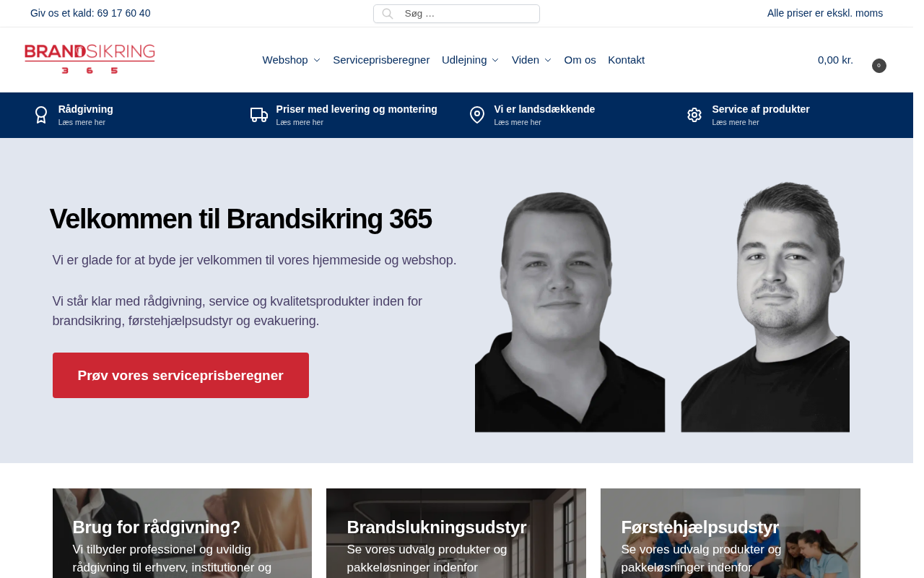Image resolution: width=924 pixels, height=578 pixels.
Task: Click the 0,00 kr. cart total
Action: [835, 60]
